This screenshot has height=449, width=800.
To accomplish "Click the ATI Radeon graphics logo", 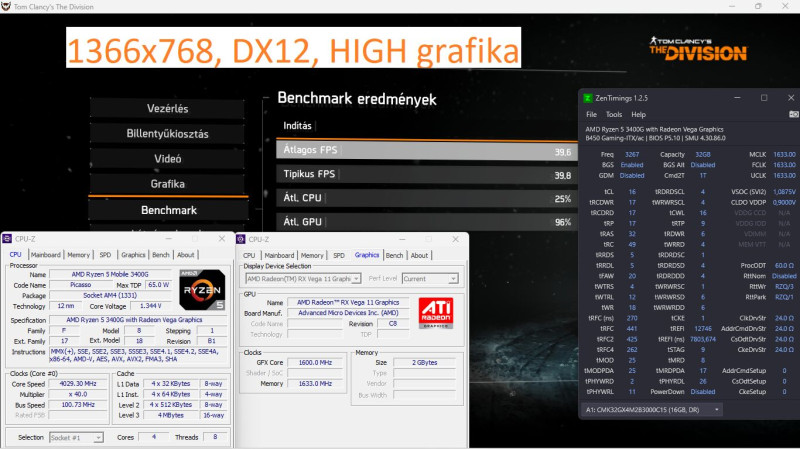I will click(x=436, y=313).
